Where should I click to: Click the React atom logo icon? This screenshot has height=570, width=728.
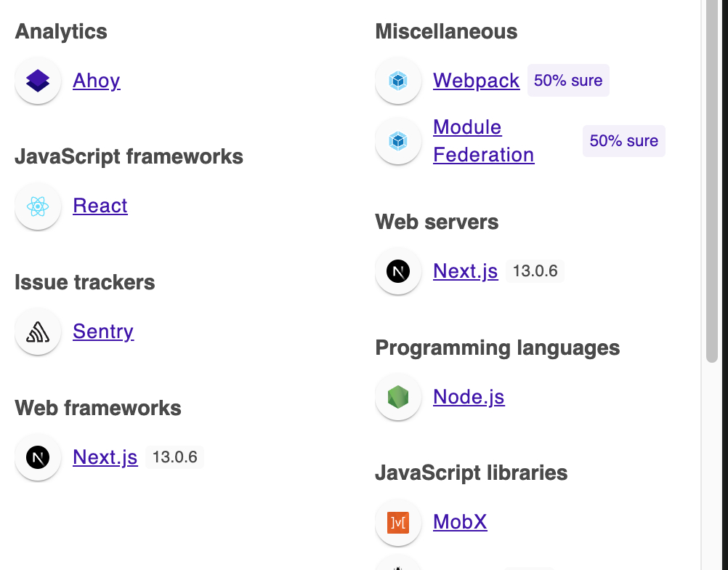point(38,206)
